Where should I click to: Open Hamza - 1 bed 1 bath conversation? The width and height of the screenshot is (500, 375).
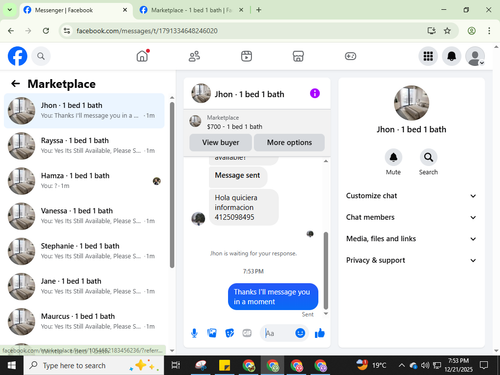84,181
